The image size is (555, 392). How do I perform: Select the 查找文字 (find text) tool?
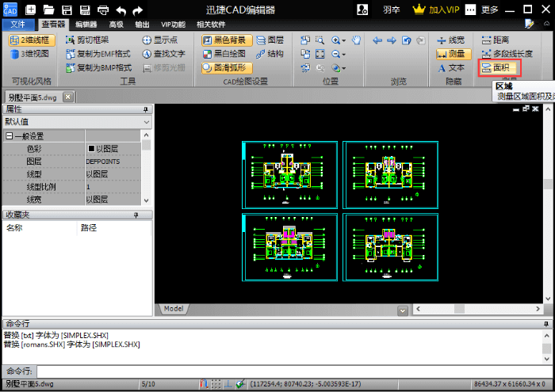[164, 54]
